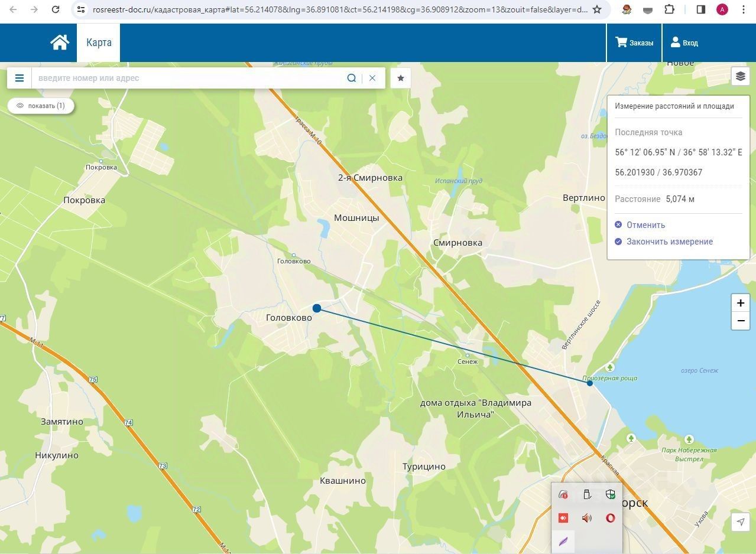Open the hamburger menu in search bar
Image resolution: width=756 pixels, height=554 pixels.
coord(20,78)
